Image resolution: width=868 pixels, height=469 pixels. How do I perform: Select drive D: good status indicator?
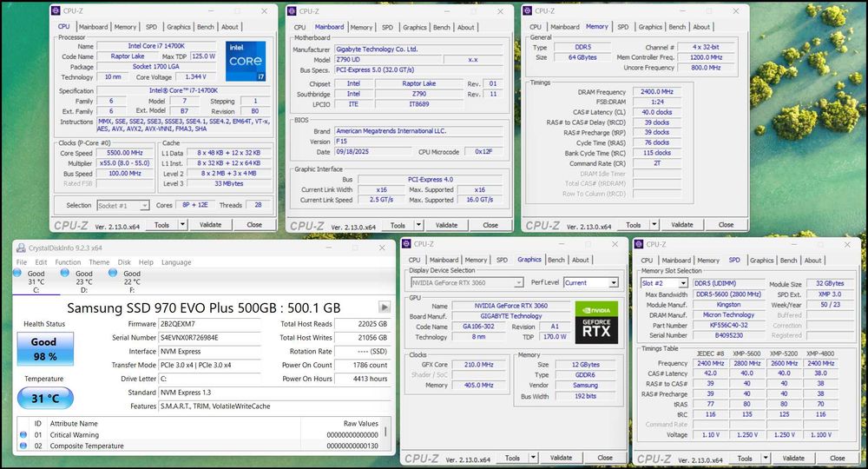coord(65,273)
